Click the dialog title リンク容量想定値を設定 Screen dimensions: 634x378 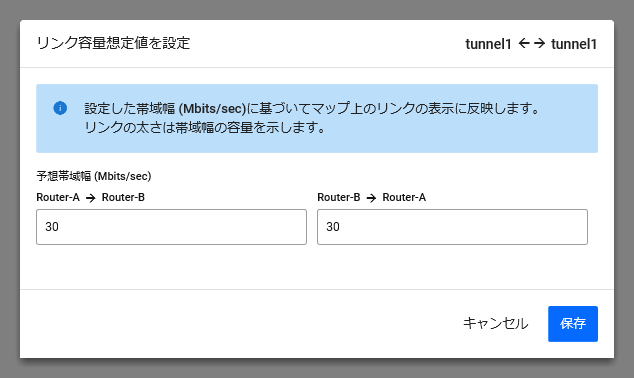(113, 43)
